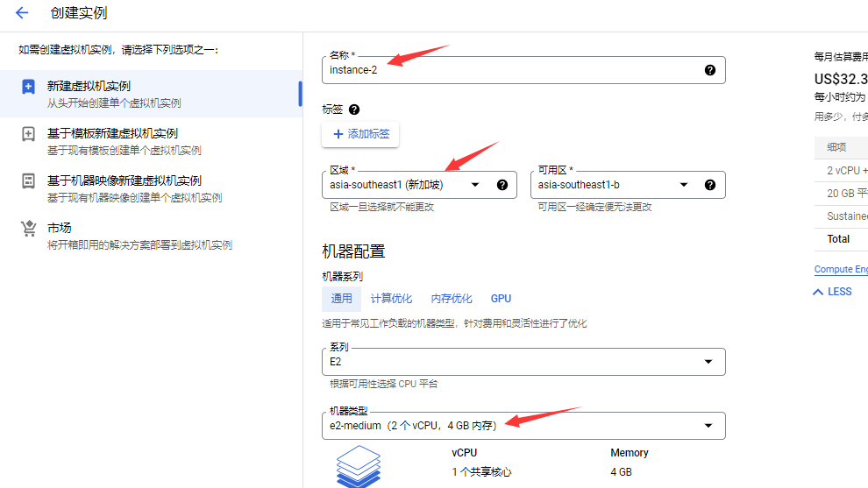
Task: Click the 基于模板新建虚拟机实例 icon
Action: click(29, 134)
